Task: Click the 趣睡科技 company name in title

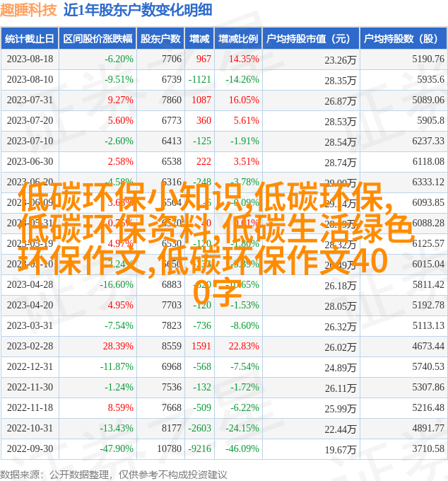Action: coord(28,10)
